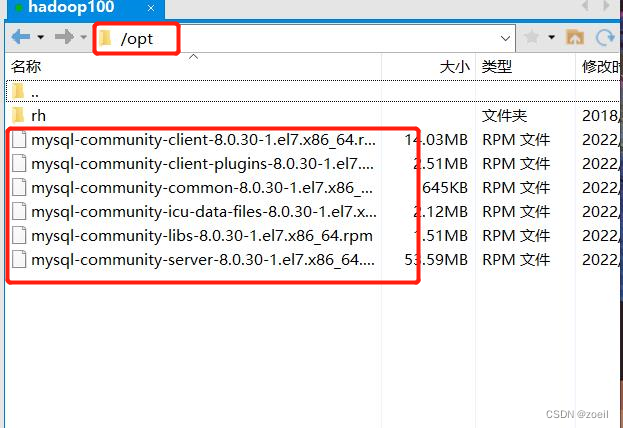623x428 pixels.
Task: Click the folder icon in the address bar
Action: [106, 39]
